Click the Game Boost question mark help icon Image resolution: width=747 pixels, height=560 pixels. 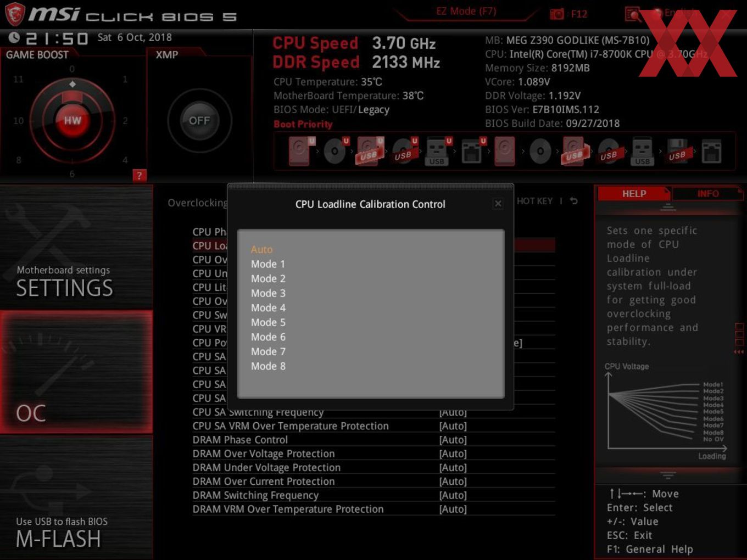pos(139,176)
